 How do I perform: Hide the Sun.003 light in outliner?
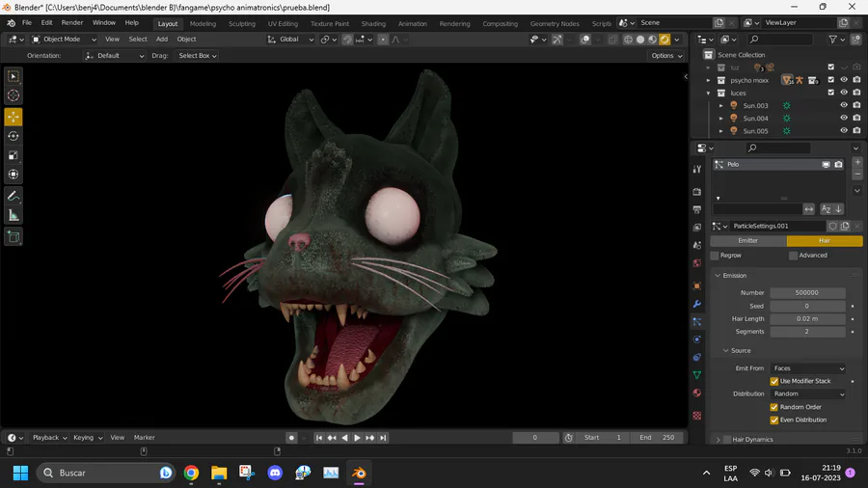pyautogui.click(x=844, y=105)
